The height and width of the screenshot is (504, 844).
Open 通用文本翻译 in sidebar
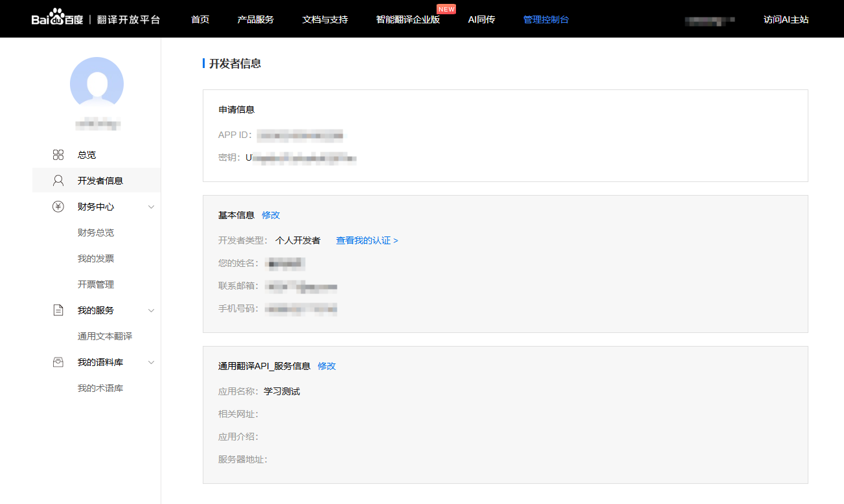(105, 336)
